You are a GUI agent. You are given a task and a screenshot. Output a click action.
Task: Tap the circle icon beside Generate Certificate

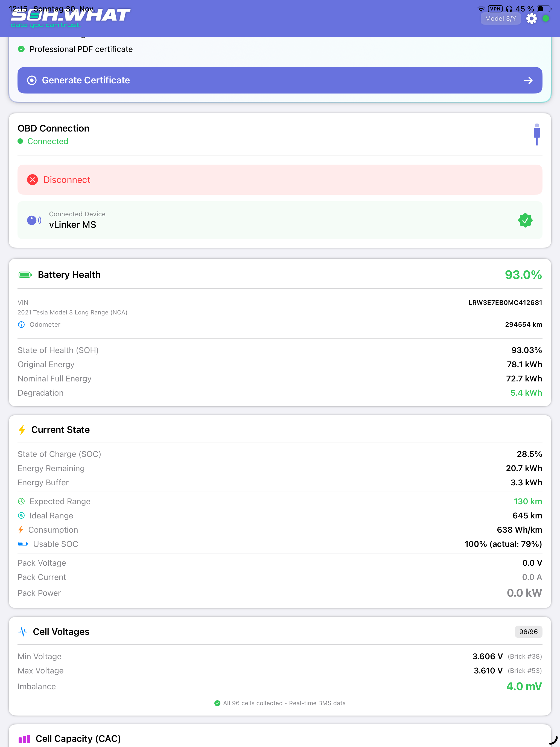(x=32, y=80)
